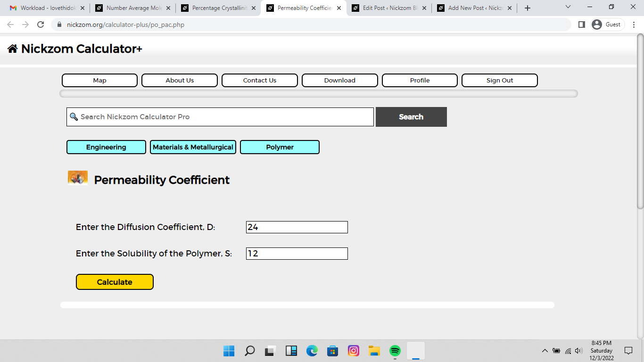Click the Sign Out button
Screen dimensions: 644x362
500,80
